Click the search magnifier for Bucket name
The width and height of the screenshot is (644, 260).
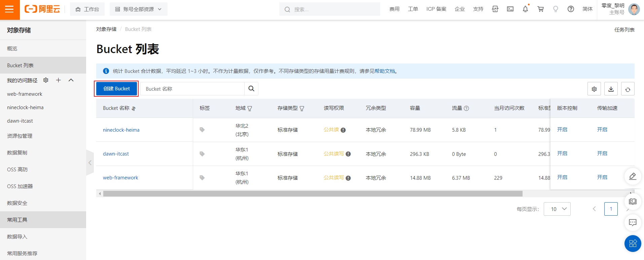pos(251,89)
